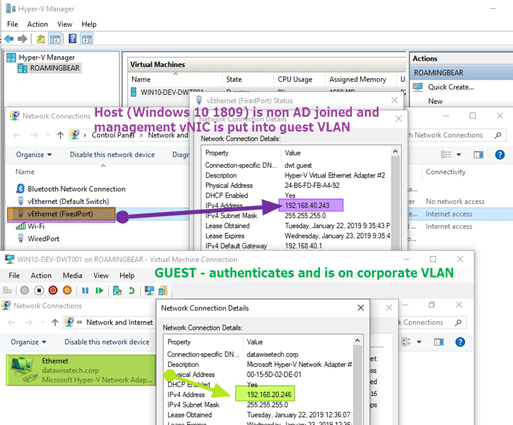513x425 pixels.
Task: Click the Turn Off button in VM Connection toolbar
Action: 39,290
